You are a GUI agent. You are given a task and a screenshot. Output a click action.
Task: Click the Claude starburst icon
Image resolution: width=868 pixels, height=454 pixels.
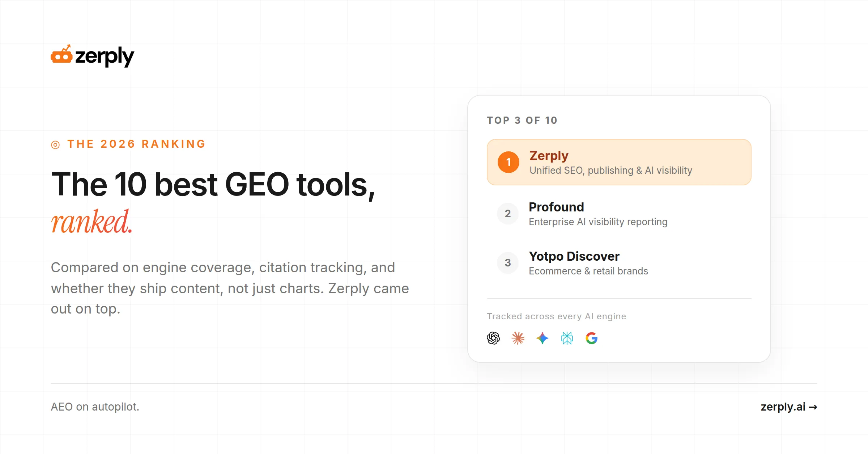click(518, 338)
